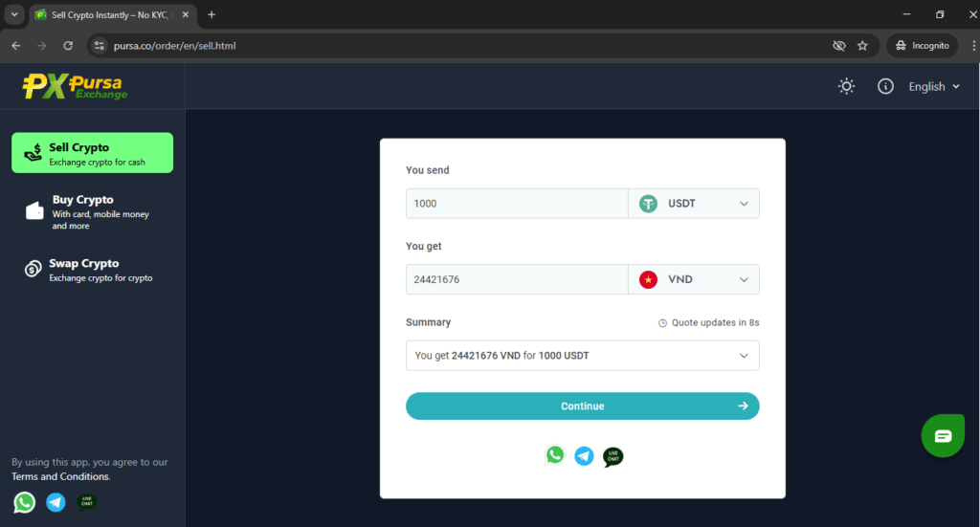Click the Sell Crypto hand-coin icon

pos(33,153)
